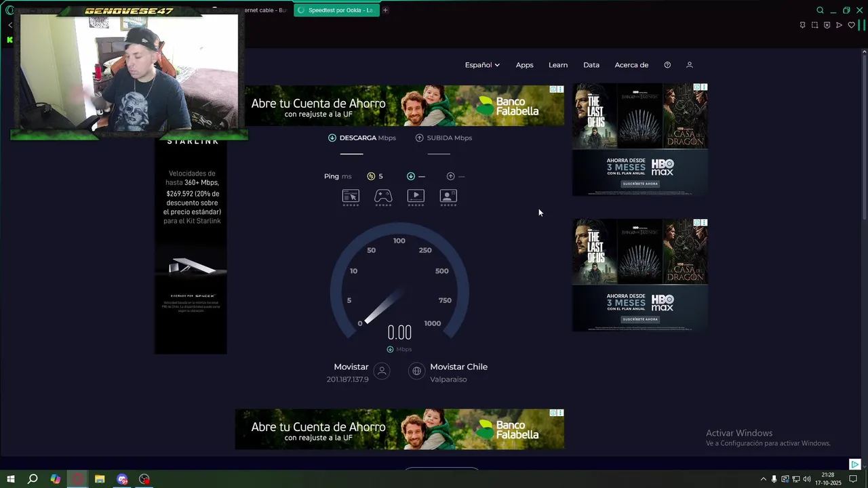Open the Windows Start menu
Screen dimensions: 868x488
pos(10,479)
